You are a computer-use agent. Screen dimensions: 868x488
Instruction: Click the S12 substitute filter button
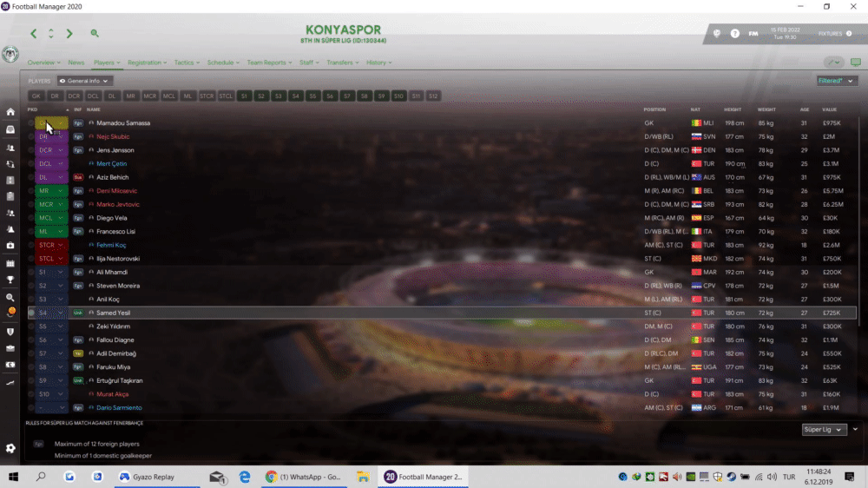click(433, 96)
